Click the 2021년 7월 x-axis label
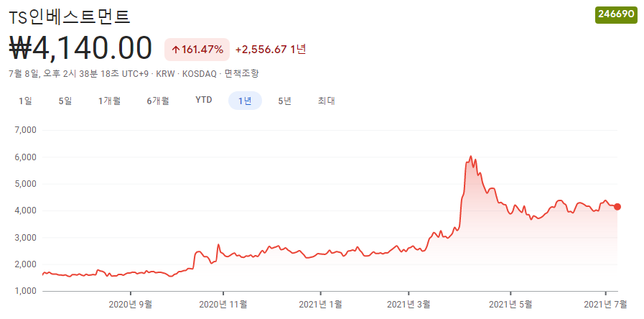 606,305
